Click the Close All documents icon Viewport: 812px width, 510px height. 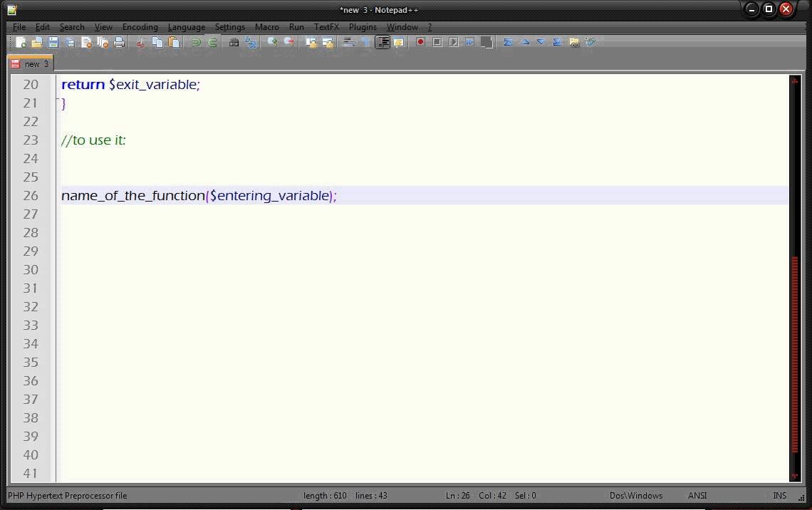click(x=103, y=43)
